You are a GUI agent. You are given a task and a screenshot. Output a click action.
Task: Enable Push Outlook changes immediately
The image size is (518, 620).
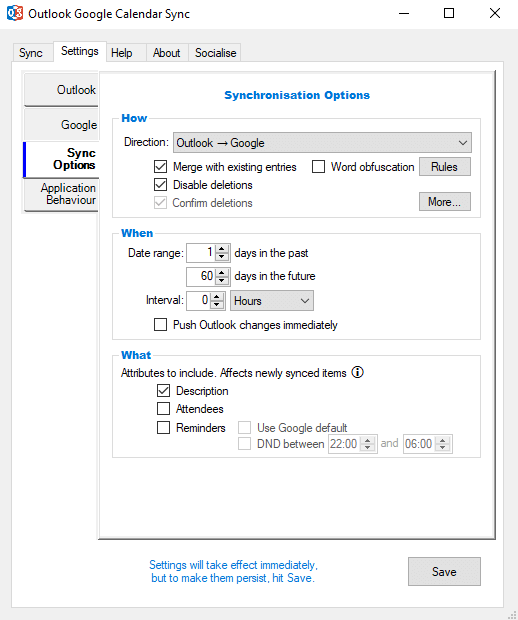coord(160,325)
